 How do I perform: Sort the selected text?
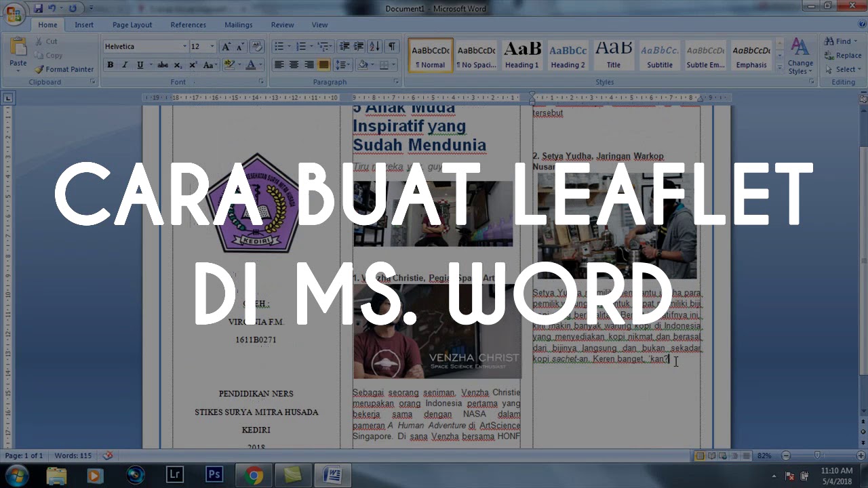coord(376,47)
